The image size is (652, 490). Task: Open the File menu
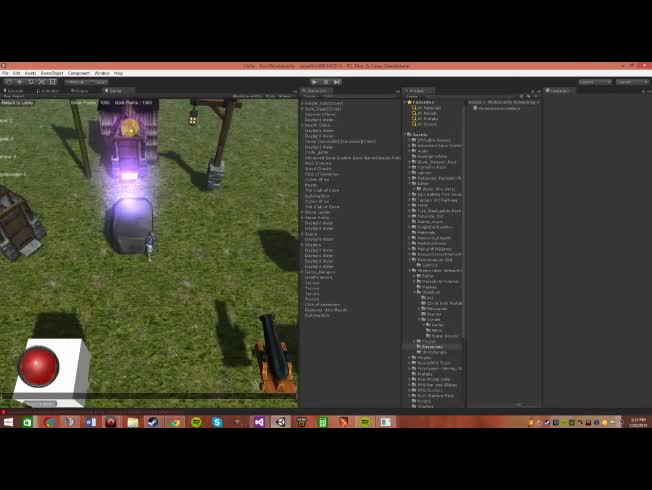(x=5, y=73)
